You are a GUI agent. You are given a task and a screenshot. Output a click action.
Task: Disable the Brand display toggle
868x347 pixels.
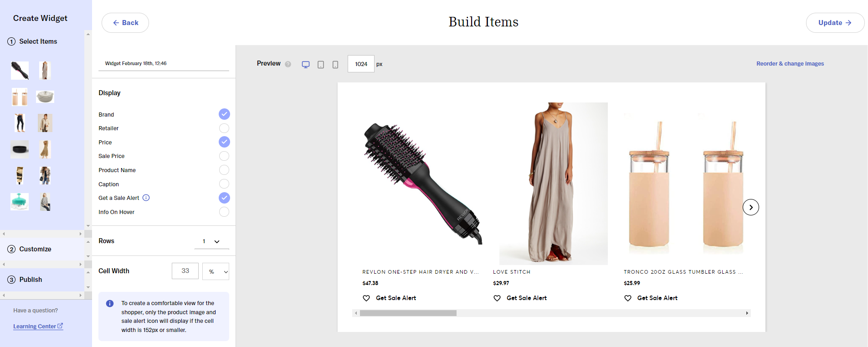coord(224,114)
